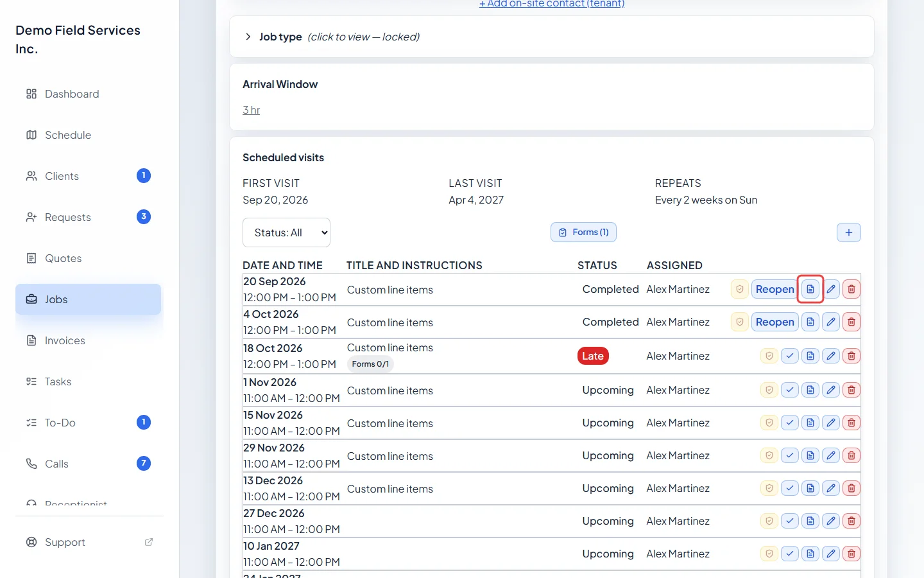Click the Forms 0/1 badge
Viewport: 924px width, 578px height.
370,364
